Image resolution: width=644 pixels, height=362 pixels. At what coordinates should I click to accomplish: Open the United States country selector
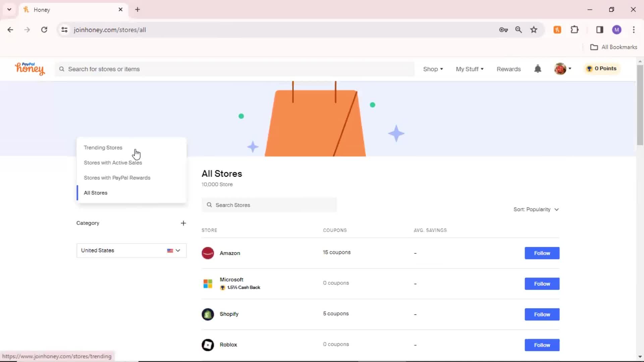point(131,251)
